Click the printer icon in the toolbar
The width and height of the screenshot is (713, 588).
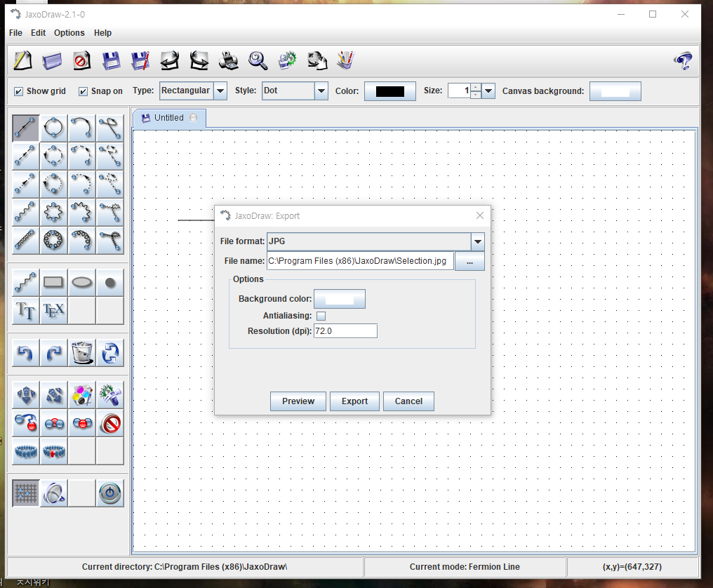click(229, 60)
